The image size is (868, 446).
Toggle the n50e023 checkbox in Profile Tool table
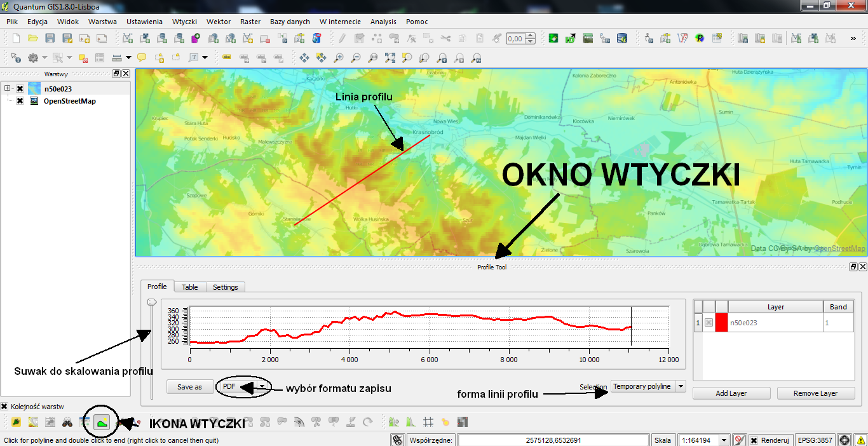click(x=709, y=323)
